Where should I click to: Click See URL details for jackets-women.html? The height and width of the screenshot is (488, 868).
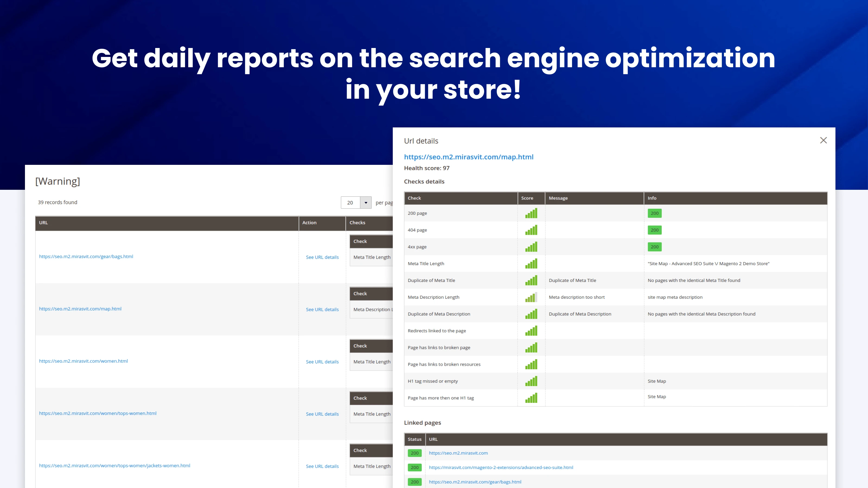click(x=322, y=466)
